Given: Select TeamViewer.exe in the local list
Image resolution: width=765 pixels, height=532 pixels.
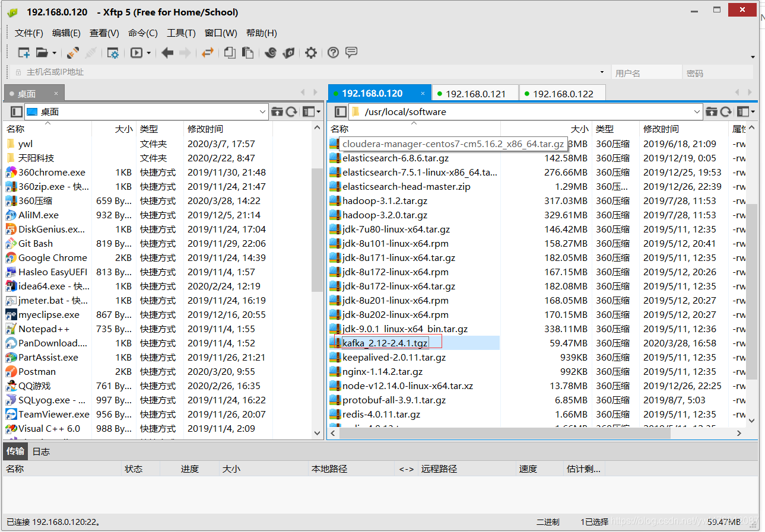Looking at the screenshot, I should [x=53, y=414].
